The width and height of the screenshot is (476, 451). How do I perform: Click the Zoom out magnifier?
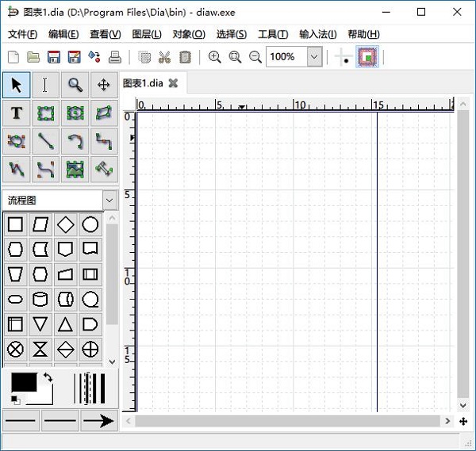point(255,57)
